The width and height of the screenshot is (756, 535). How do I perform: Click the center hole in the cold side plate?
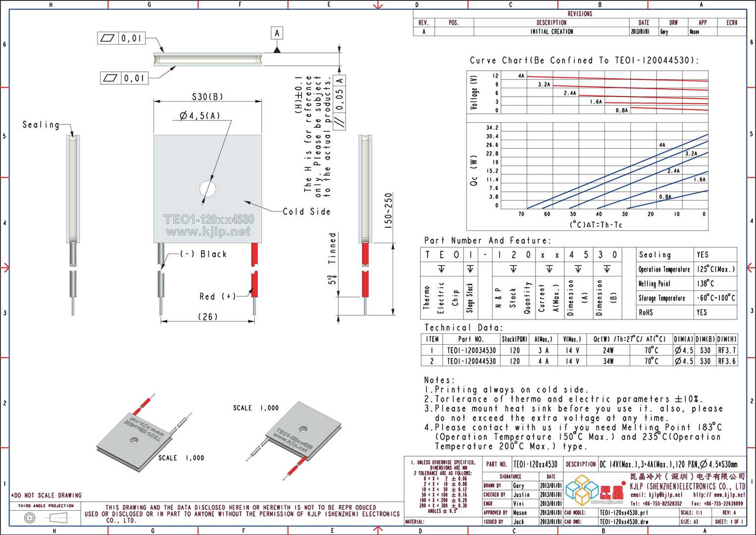click(208, 189)
